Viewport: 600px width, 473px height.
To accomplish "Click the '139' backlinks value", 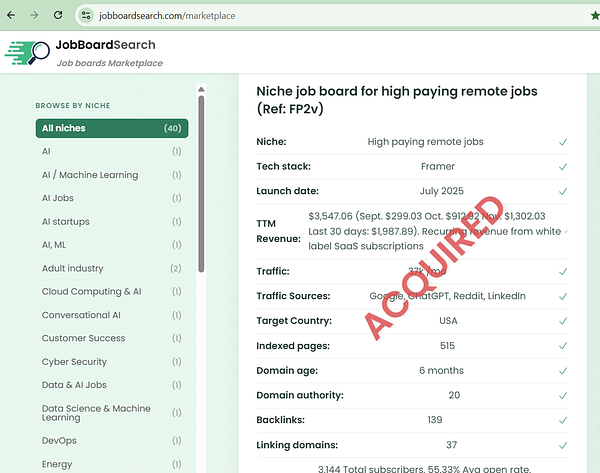I will click(x=435, y=420).
